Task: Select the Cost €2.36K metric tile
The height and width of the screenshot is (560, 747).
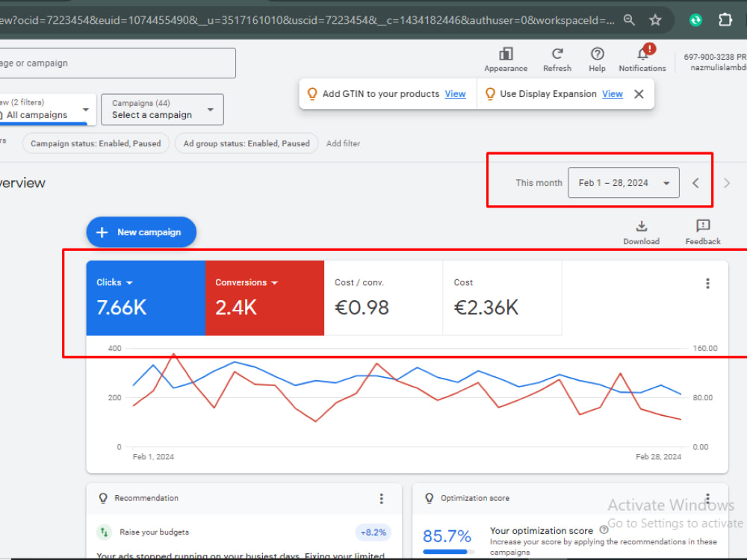Action: pos(502,298)
